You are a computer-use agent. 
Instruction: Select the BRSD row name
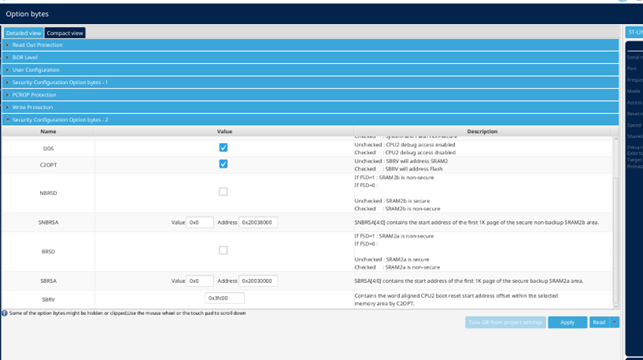click(48, 252)
